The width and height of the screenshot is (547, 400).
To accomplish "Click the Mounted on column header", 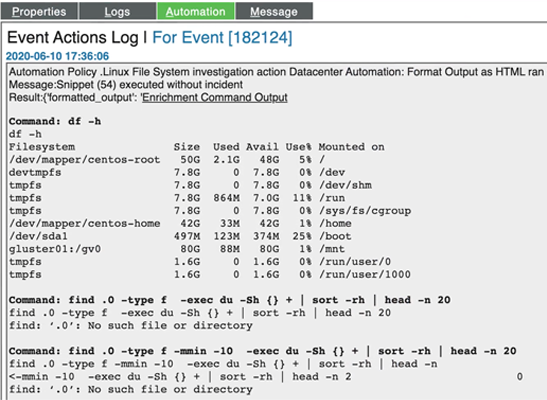I will coord(351,147).
